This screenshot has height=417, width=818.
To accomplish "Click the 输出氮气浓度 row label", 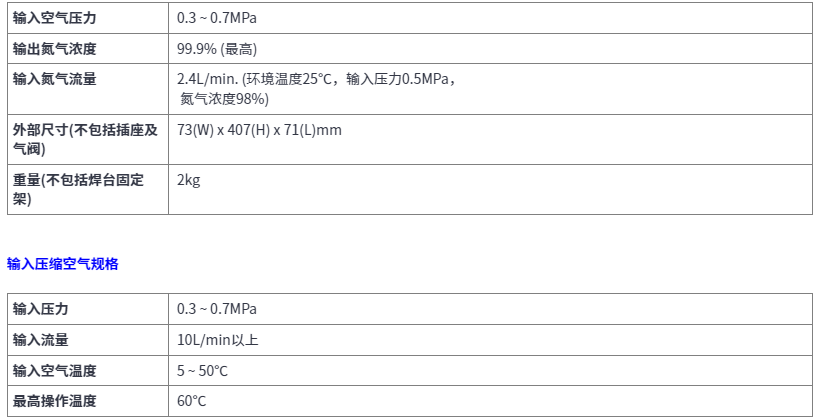I will 55,49.
